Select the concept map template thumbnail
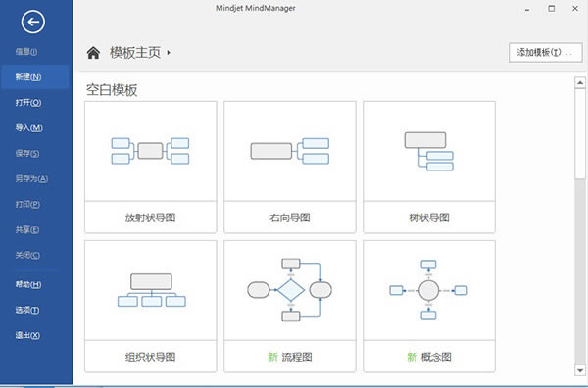Screen dimensions: 588x388 pos(429,290)
